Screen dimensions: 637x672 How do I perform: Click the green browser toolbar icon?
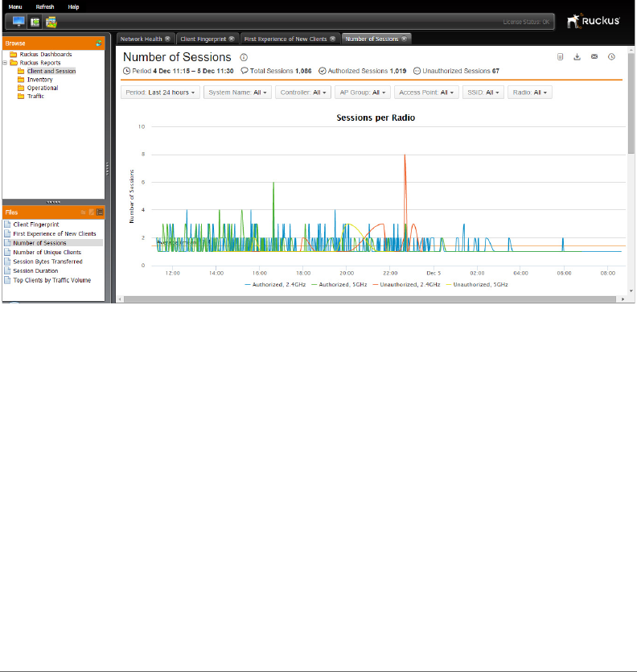tap(35, 22)
